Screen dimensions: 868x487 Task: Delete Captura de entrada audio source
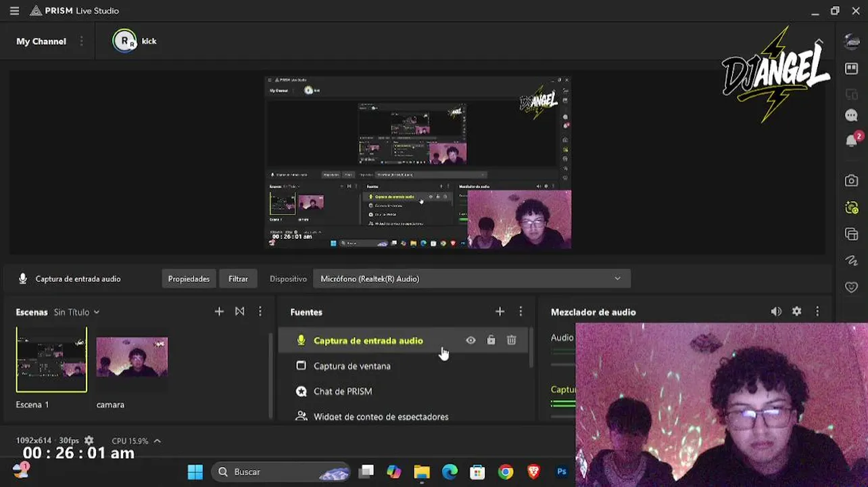pyautogui.click(x=512, y=340)
